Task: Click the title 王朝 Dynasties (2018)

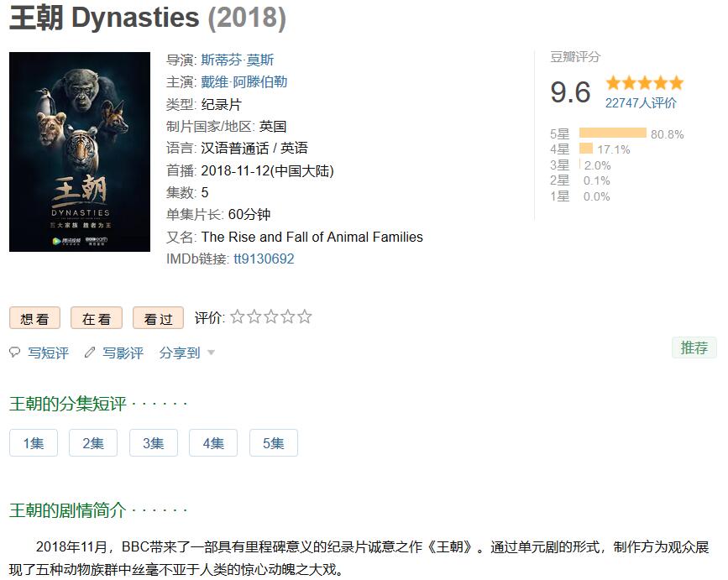Action: pyautogui.click(x=148, y=18)
